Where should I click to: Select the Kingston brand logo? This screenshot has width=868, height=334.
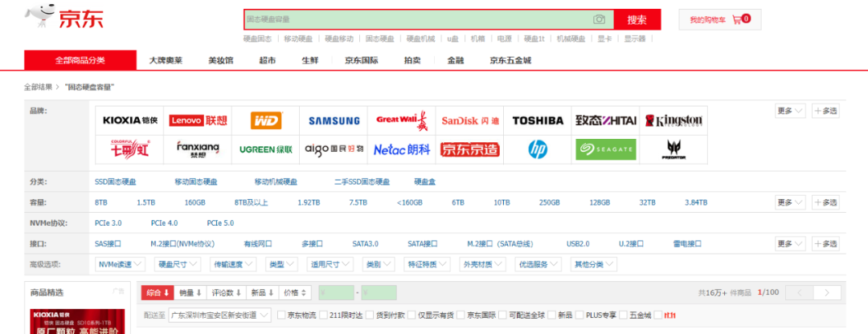point(674,120)
